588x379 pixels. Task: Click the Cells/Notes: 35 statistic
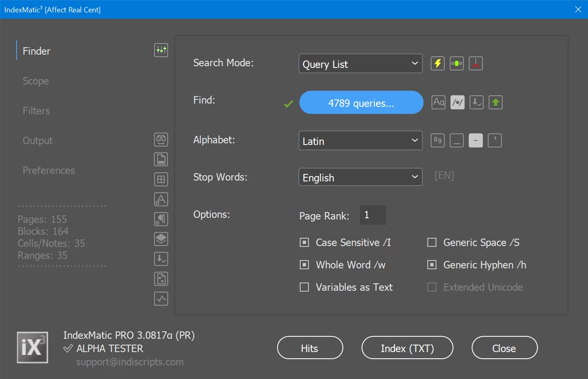pos(51,243)
